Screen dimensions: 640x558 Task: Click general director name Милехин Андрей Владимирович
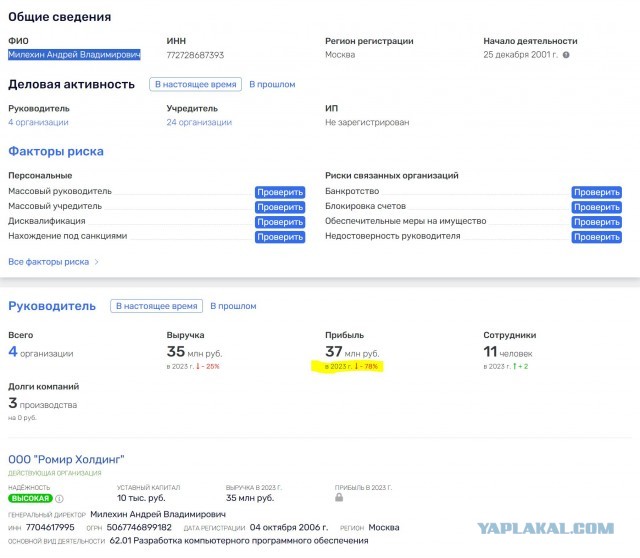click(158, 514)
